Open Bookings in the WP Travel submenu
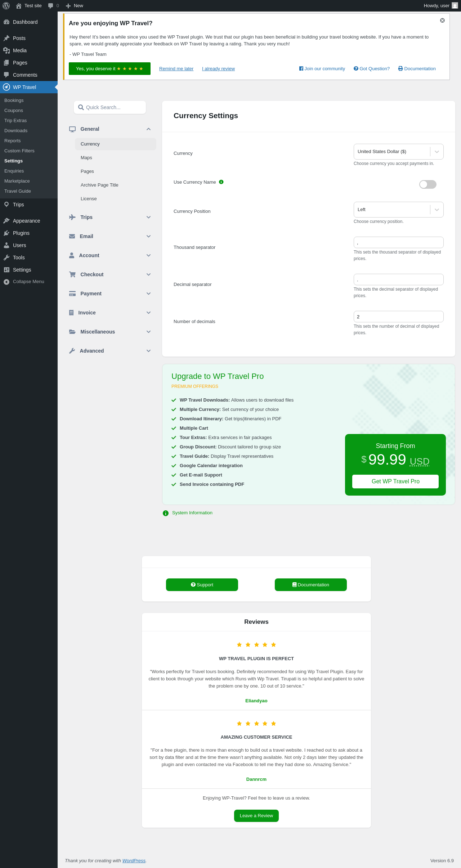The width and height of the screenshot is (461, 868). point(14,100)
